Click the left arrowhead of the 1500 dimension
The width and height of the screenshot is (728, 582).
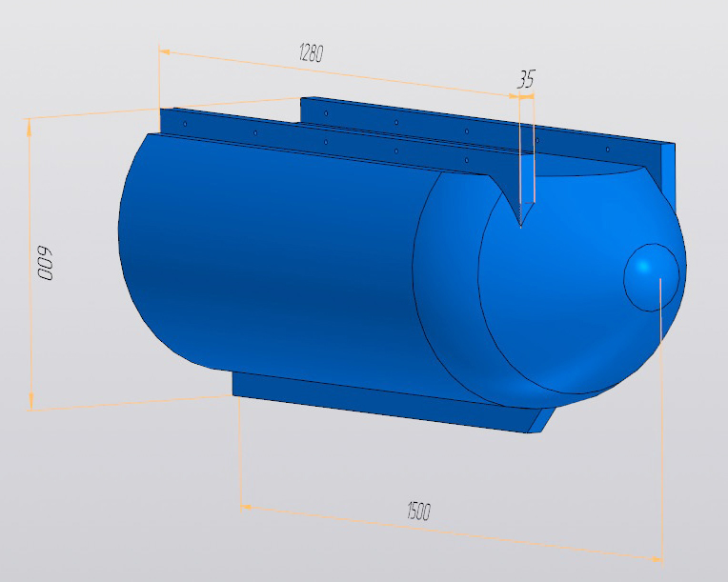coord(246,507)
